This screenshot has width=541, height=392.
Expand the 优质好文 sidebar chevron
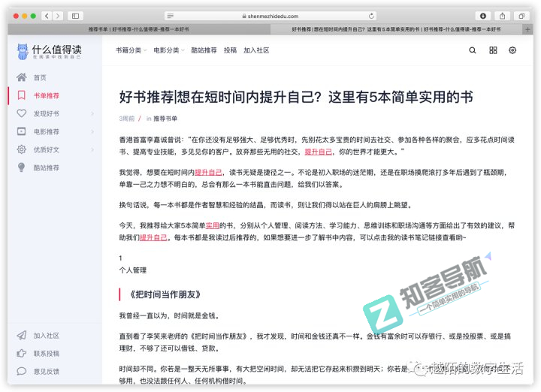[92, 149]
